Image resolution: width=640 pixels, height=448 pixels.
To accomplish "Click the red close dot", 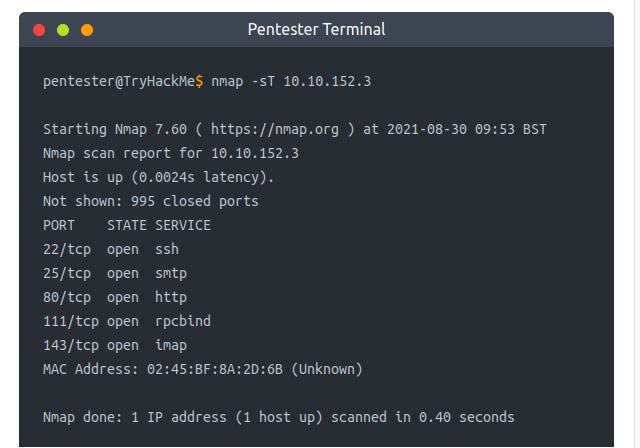I will [40, 30].
